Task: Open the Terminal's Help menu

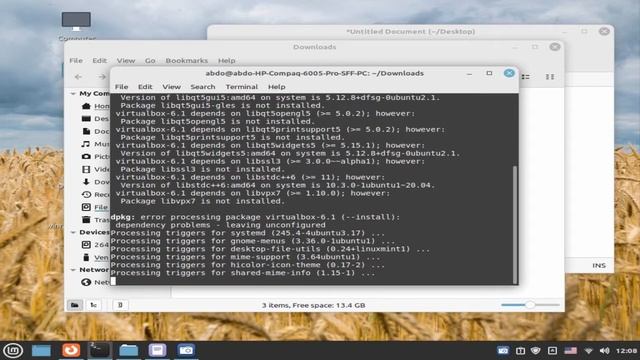Action: 276,87
